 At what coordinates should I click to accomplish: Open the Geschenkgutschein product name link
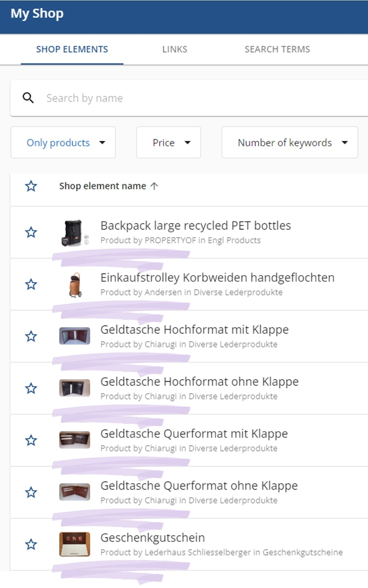click(x=153, y=538)
